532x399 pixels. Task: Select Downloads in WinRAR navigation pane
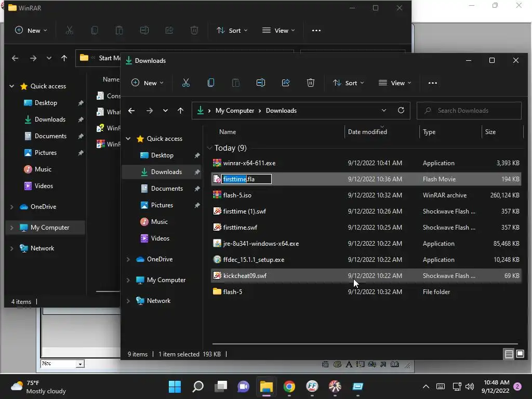click(50, 119)
